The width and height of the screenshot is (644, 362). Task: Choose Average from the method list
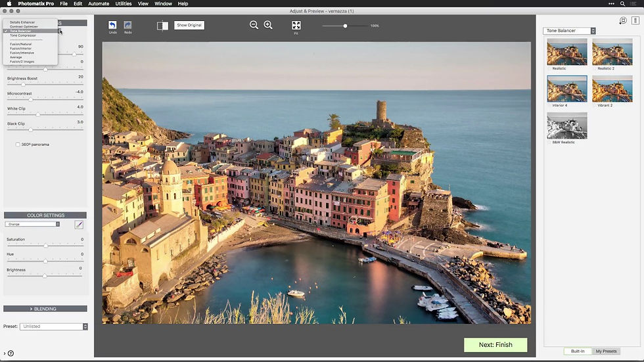pyautogui.click(x=16, y=57)
